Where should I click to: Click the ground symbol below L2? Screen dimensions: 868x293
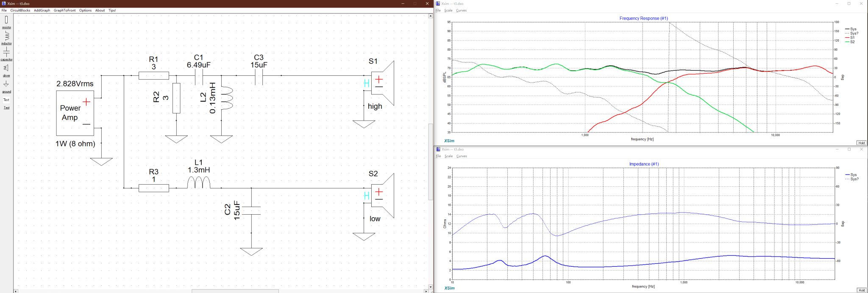[x=221, y=139]
